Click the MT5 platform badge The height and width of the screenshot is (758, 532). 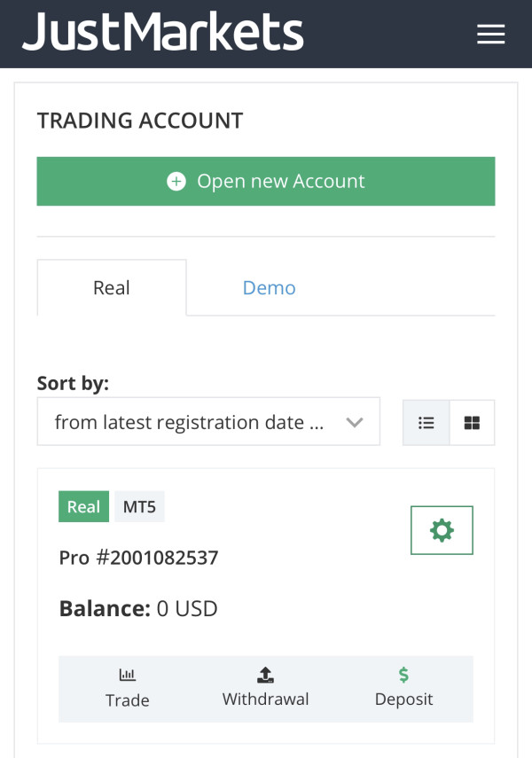click(140, 506)
